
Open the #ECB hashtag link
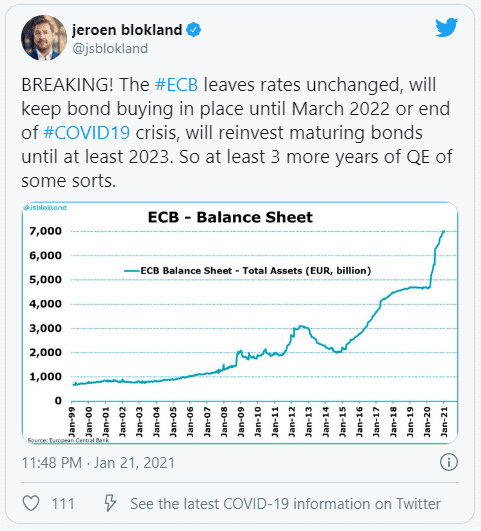coord(176,85)
